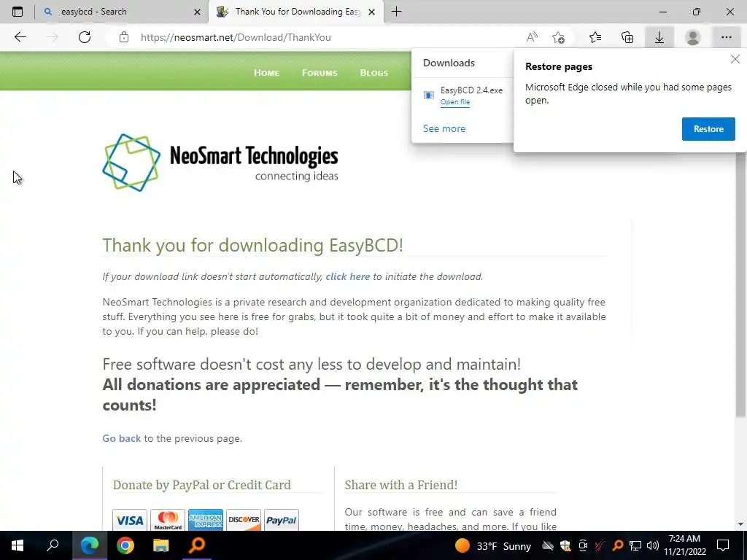The width and height of the screenshot is (747, 560).
Task: Click the Restore button
Action: pyautogui.click(x=708, y=129)
